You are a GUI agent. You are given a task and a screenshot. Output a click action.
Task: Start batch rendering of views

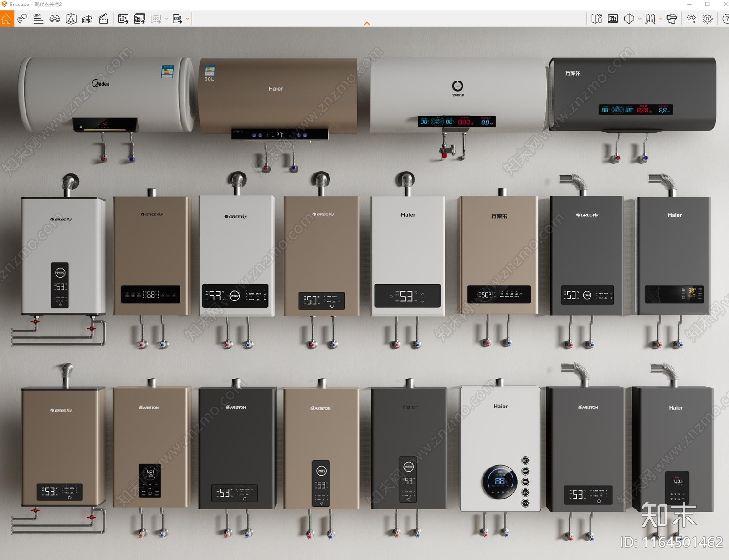tap(139, 19)
